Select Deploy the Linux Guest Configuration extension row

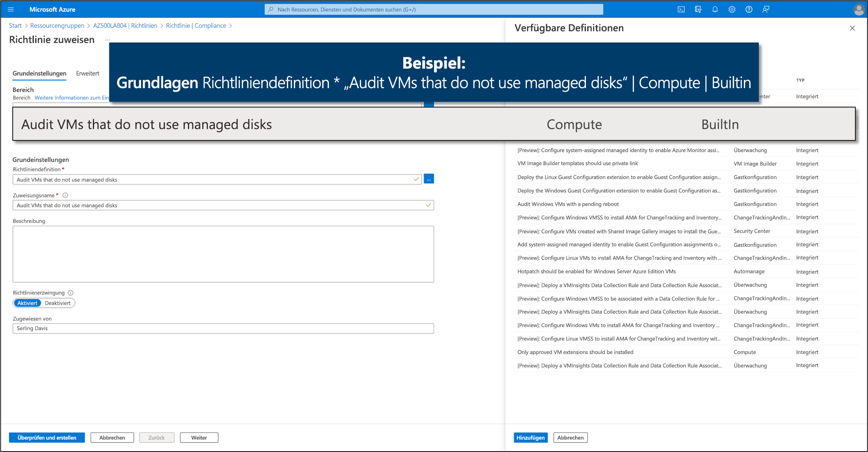[x=686, y=177]
